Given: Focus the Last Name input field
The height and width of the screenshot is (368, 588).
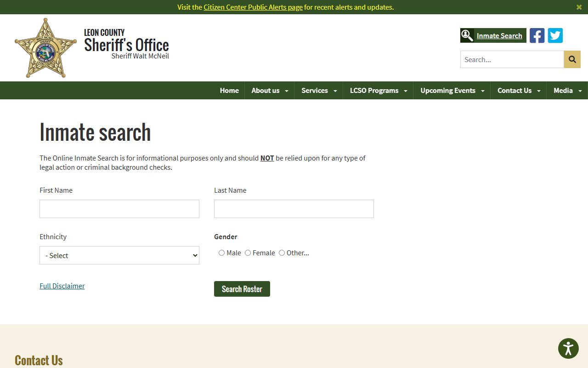Looking at the screenshot, I should tap(294, 209).
